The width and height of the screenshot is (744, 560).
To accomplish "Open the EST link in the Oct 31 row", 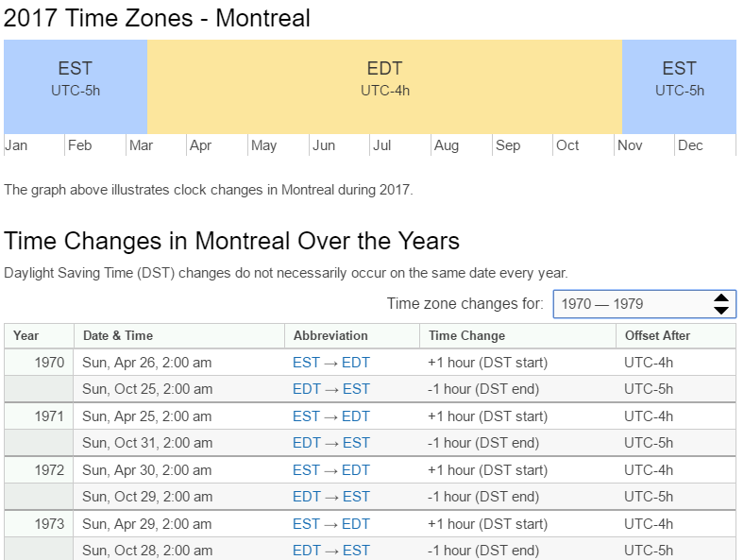I will tap(356, 443).
